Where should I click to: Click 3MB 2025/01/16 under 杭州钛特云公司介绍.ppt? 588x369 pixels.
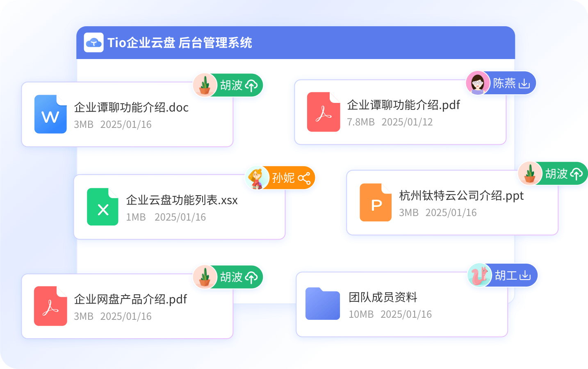click(x=438, y=213)
